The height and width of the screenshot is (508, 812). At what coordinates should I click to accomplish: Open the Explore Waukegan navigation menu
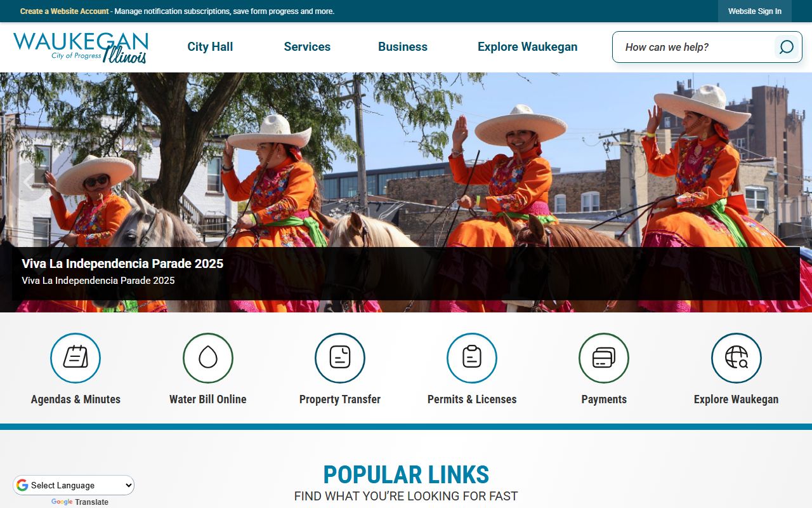click(528, 47)
